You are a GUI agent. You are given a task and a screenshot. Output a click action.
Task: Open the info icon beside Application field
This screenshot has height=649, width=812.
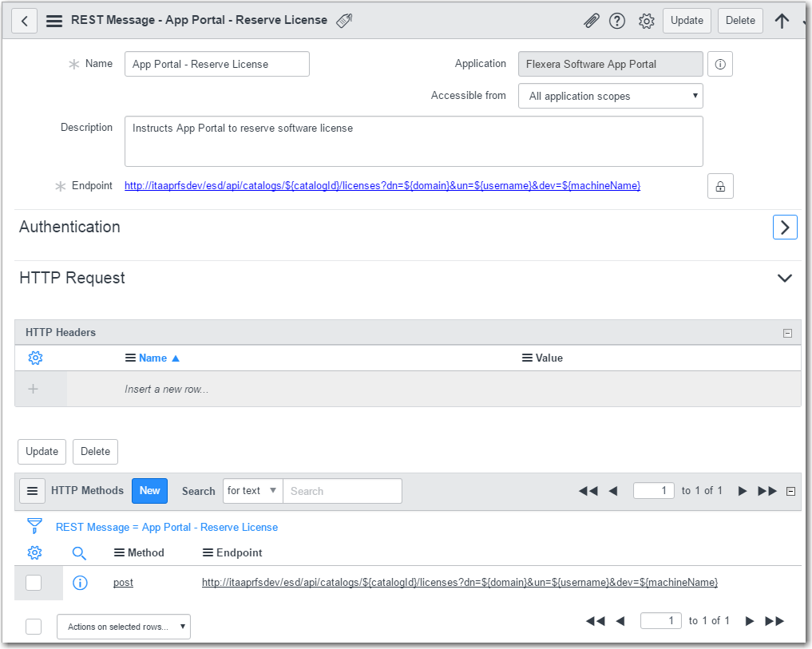[719, 64]
